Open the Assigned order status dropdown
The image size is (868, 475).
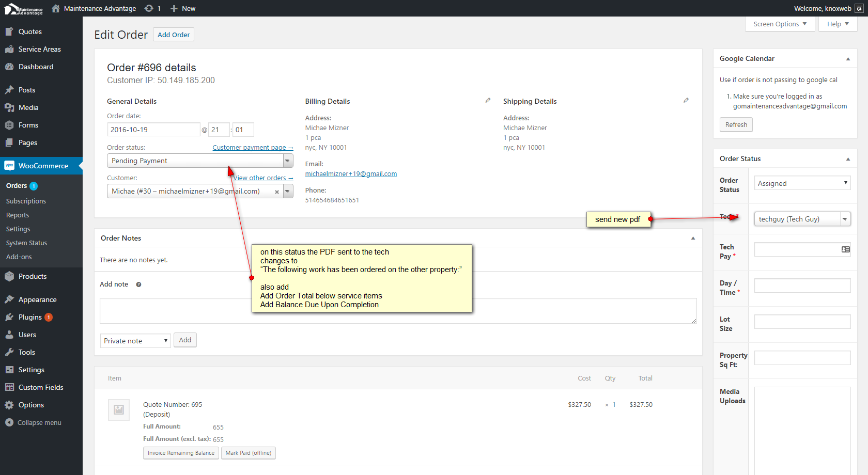[x=802, y=183]
